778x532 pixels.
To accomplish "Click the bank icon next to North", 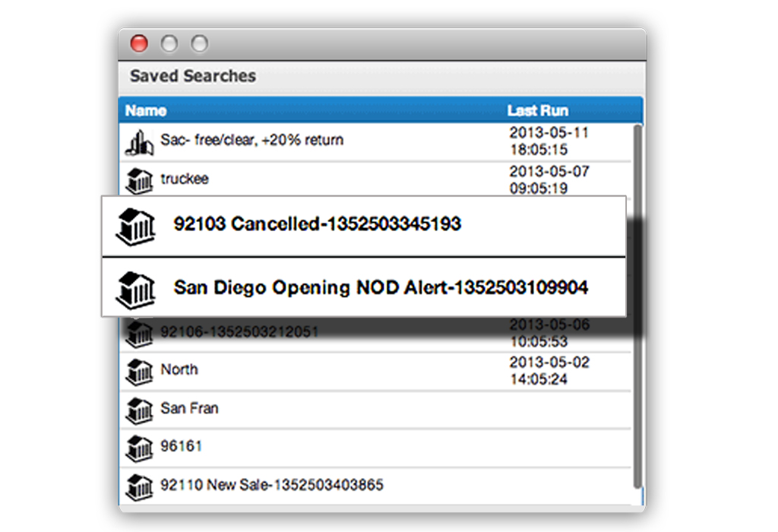I will pos(138,371).
